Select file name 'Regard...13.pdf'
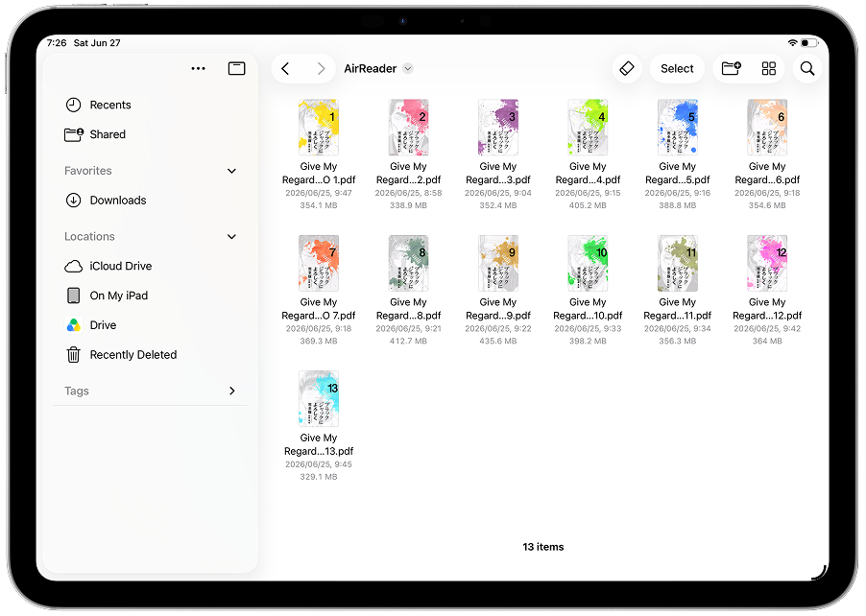The height and width of the screenshot is (616, 866). point(319,452)
